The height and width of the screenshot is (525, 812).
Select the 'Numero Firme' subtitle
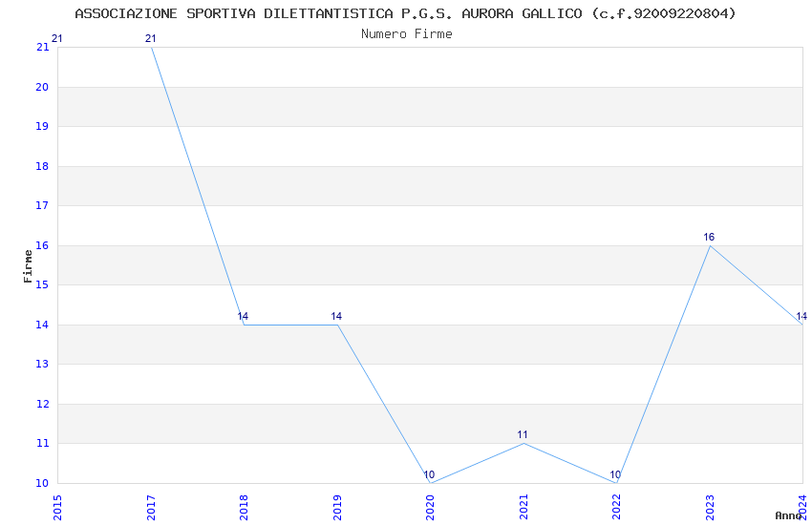[x=407, y=34]
